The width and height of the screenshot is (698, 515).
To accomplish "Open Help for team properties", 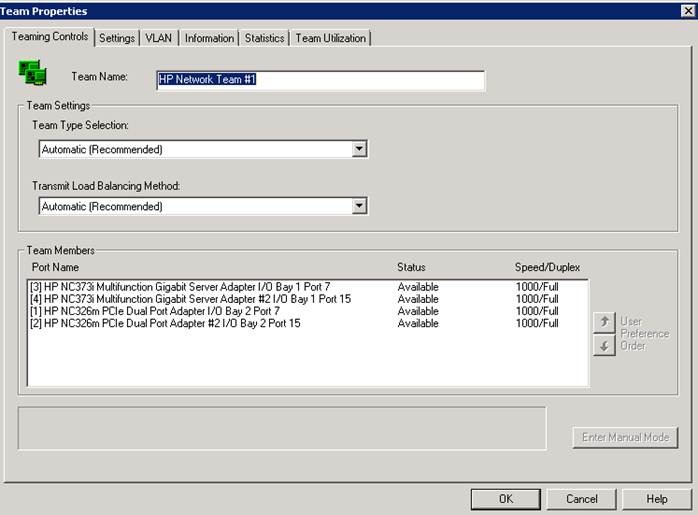I will click(x=656, y=498).
